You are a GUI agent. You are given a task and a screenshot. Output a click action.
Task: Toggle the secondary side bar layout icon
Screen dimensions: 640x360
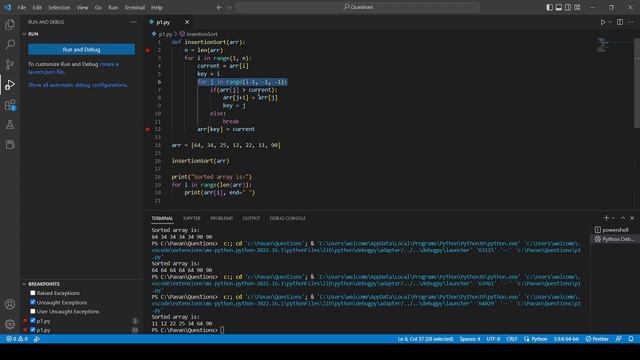coord(568,7)
